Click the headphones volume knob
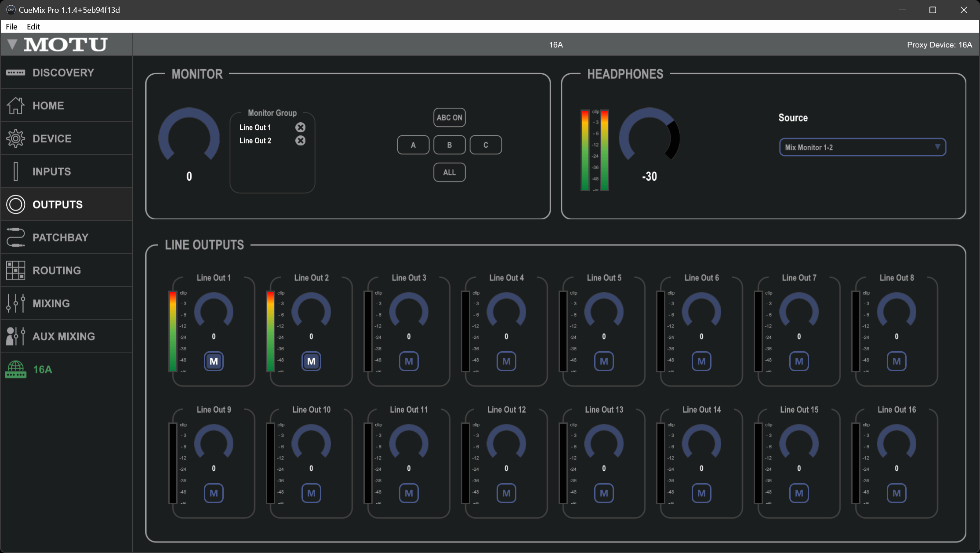This screenshot has width=980, height=553. tap(649, 137)
